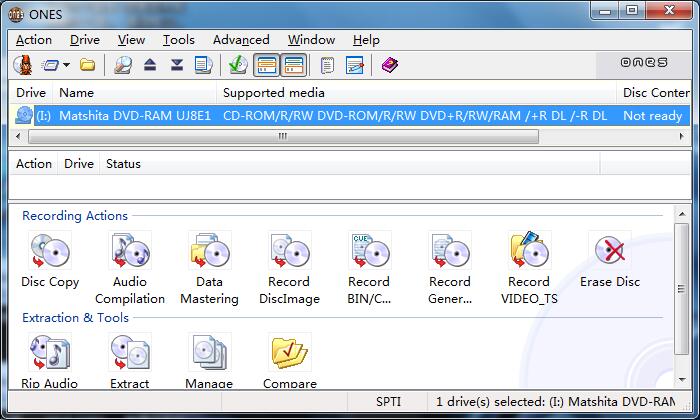Viewport: 700px width, 420px height.
Task: Click the ONES title bar app icon
Action: tap(16, 14)
